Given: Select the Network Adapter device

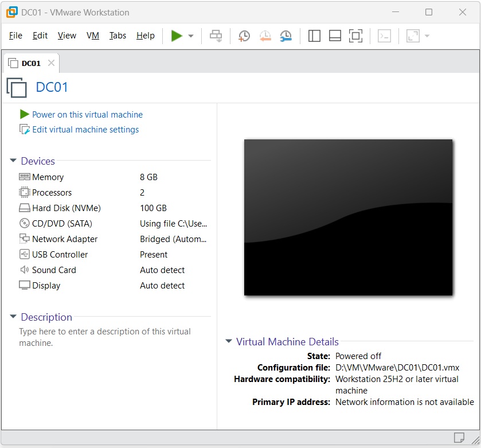Looking at the screenshot, I should (65, 239).
